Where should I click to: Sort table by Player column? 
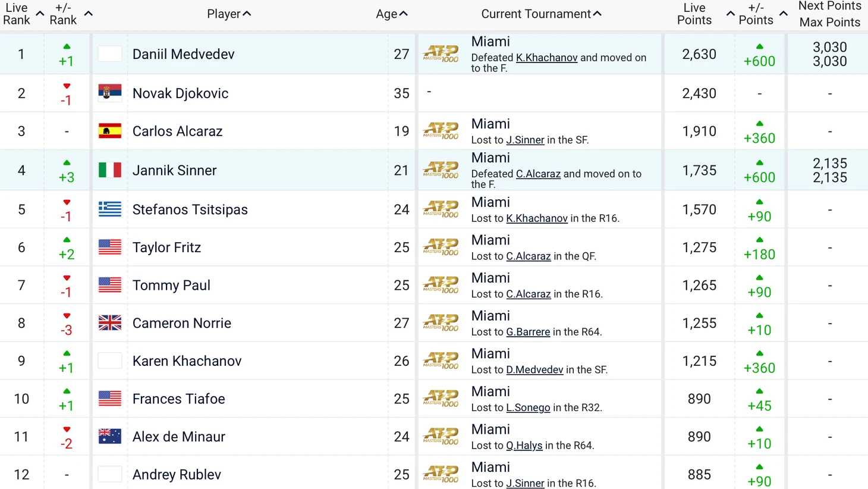pyautogui.click(x=229, y=14)
